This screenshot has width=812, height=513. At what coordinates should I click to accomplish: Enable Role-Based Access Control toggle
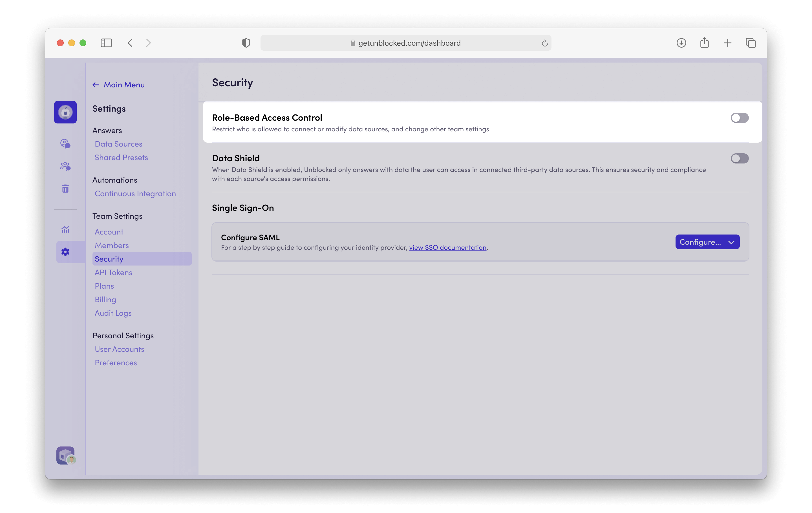[740, 118]
